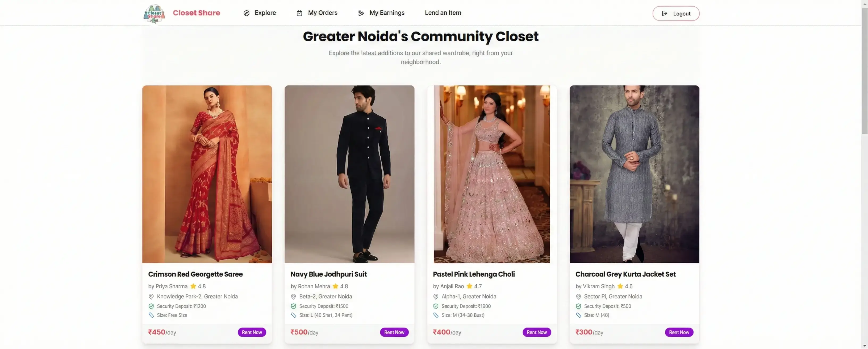Click the My Orders calendar icon

[299, 13]
